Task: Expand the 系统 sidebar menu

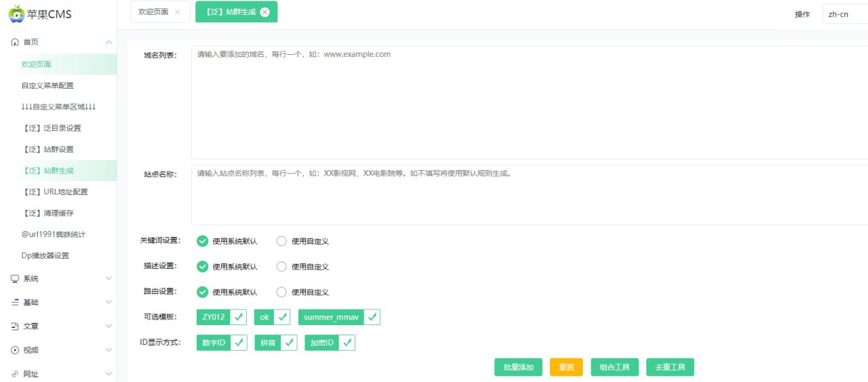Action: (x=108, y=278)
